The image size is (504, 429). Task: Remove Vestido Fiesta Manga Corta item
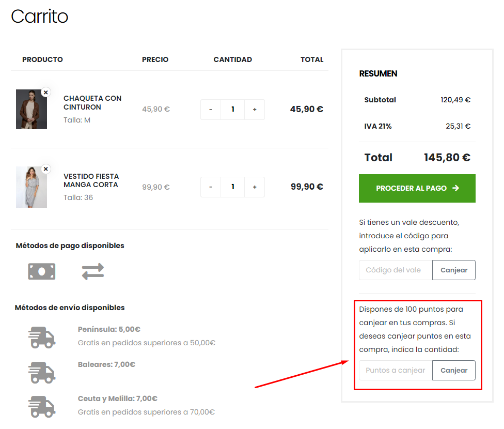[x=45, y=169]
